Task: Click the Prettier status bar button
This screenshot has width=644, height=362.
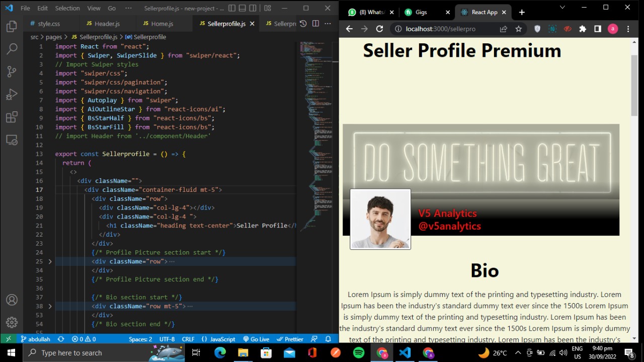Action: pyautogui.click(x=290, y=339)
